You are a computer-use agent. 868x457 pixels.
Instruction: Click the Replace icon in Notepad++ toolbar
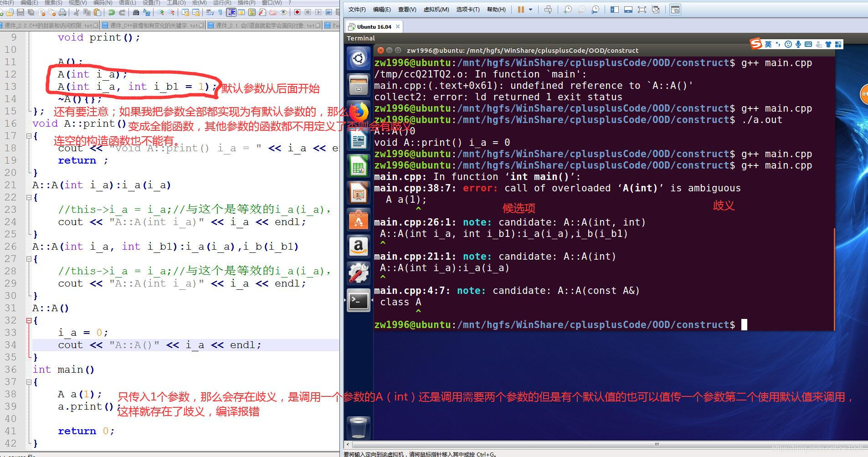pos(147,12)
